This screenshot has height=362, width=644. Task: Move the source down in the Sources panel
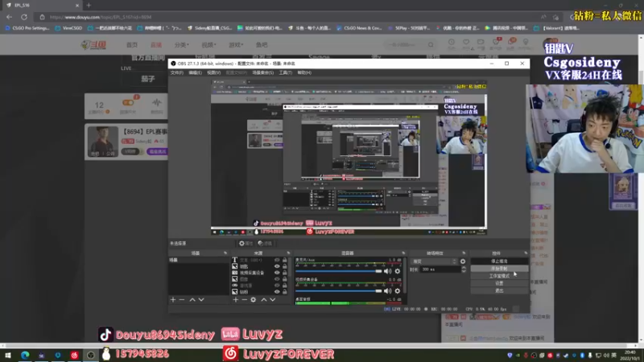tap(272, 299)
